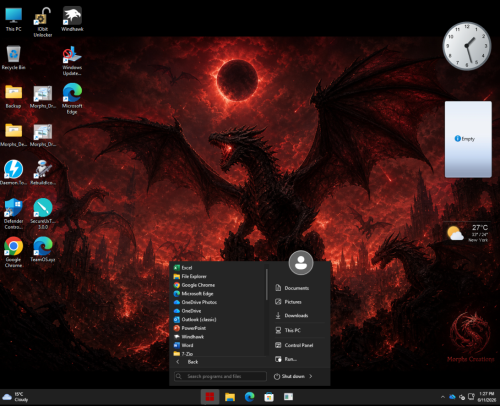This screenshot has height=406, width=500.
Task: Open the SecureUxTheme desktop shortcut
Action: point(43,214)
